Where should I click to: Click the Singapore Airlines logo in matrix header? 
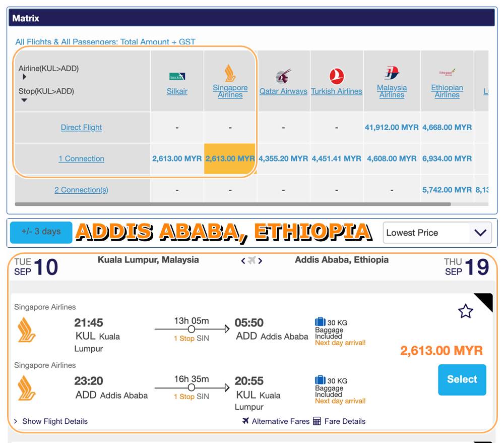coord(230,73)
